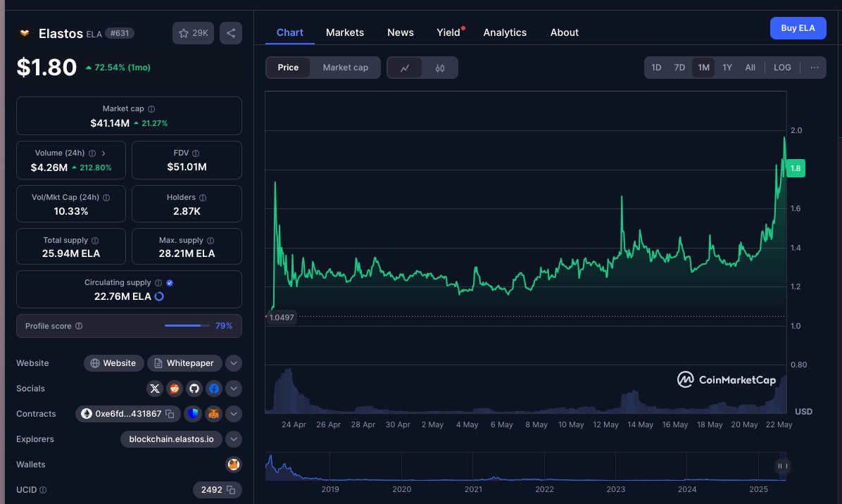The image size is (842, 504).
Task: Open the Website link button
Action: coord(113,363)
